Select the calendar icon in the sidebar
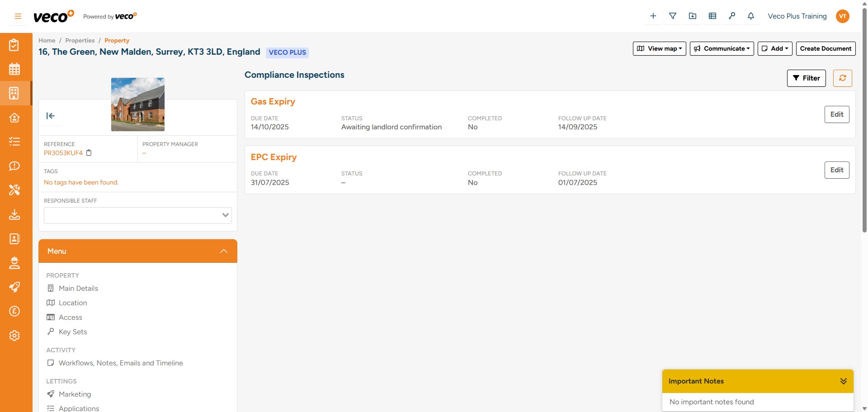Image resolution: width=868 pixels, height=412 pixels. click(15, 69)
